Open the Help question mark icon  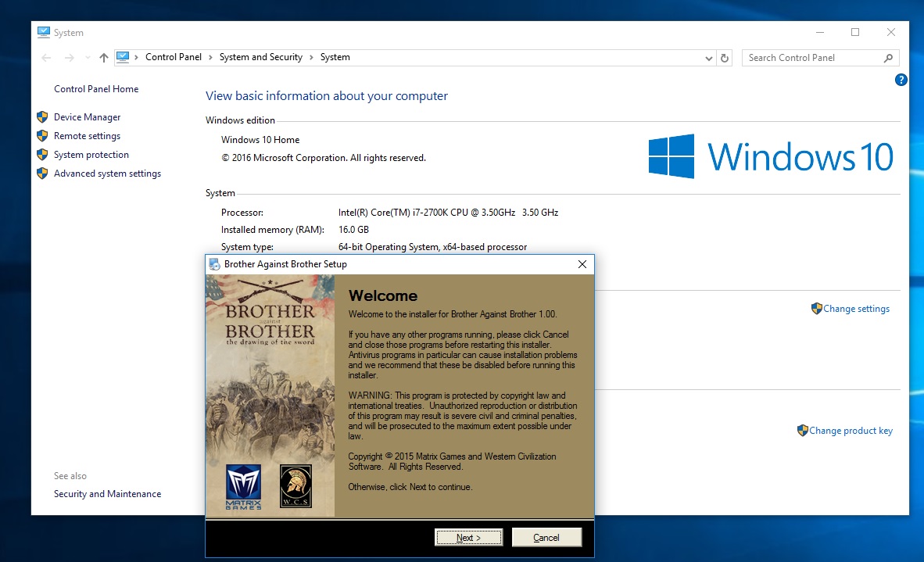tap(901, 80)
